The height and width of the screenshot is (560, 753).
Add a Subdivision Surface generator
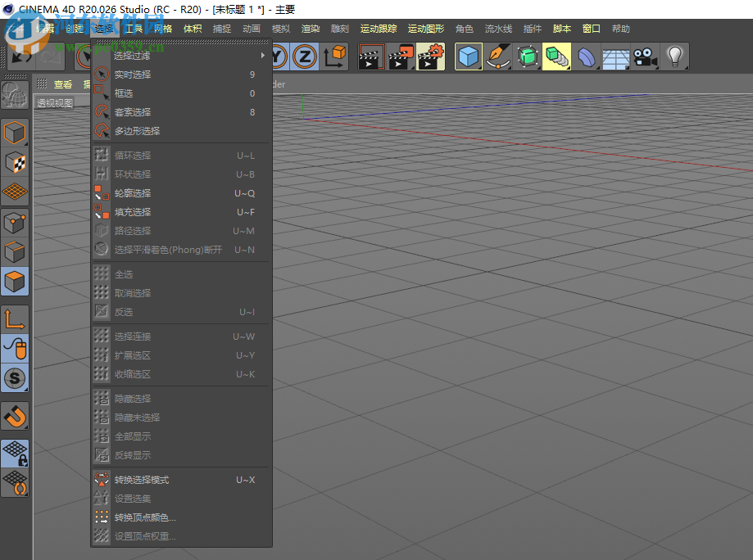click(528, 56)
